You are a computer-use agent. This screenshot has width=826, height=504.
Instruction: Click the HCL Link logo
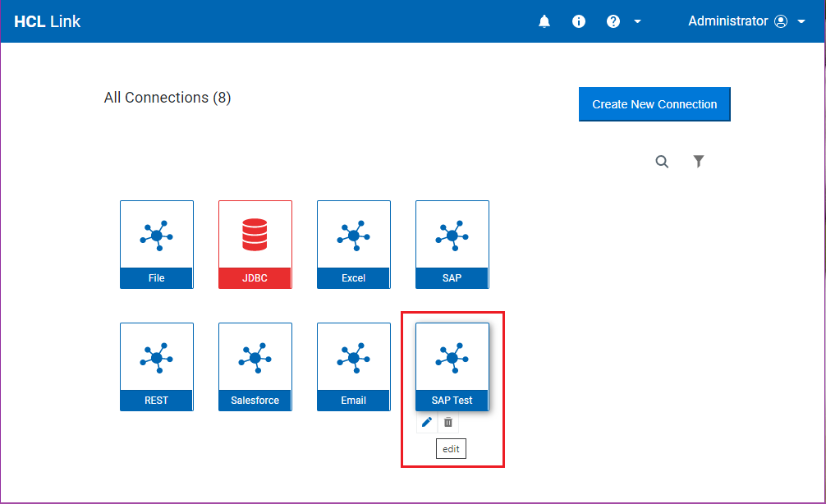coord(48,21)
